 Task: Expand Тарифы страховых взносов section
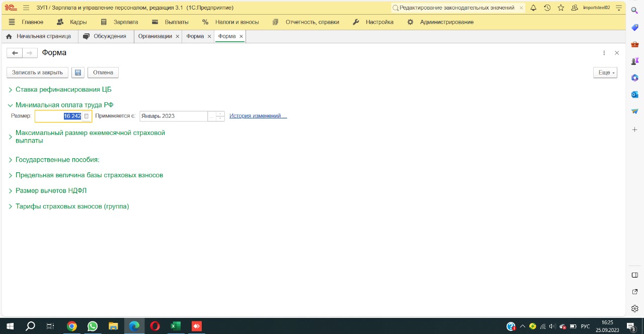[72, 207]
